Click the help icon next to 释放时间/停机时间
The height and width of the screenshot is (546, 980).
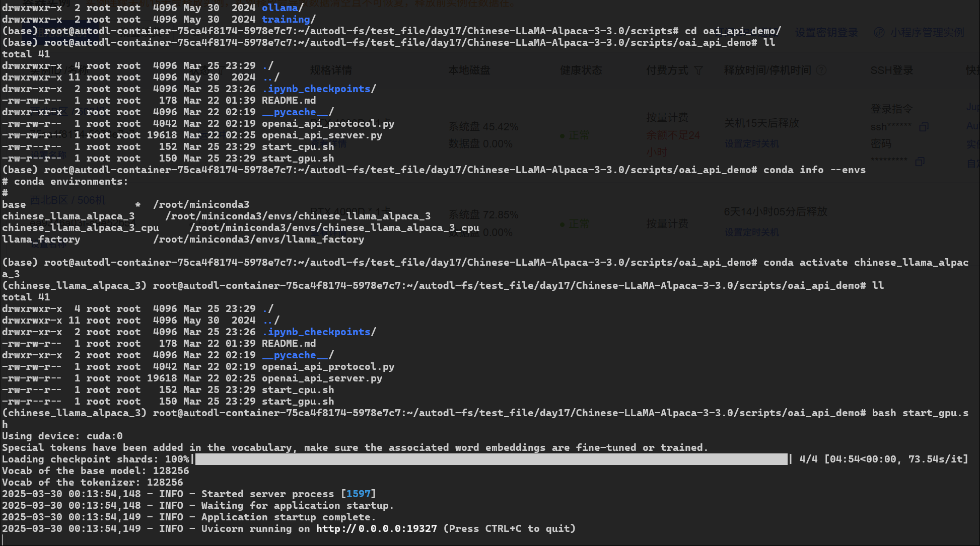point(821,70)
